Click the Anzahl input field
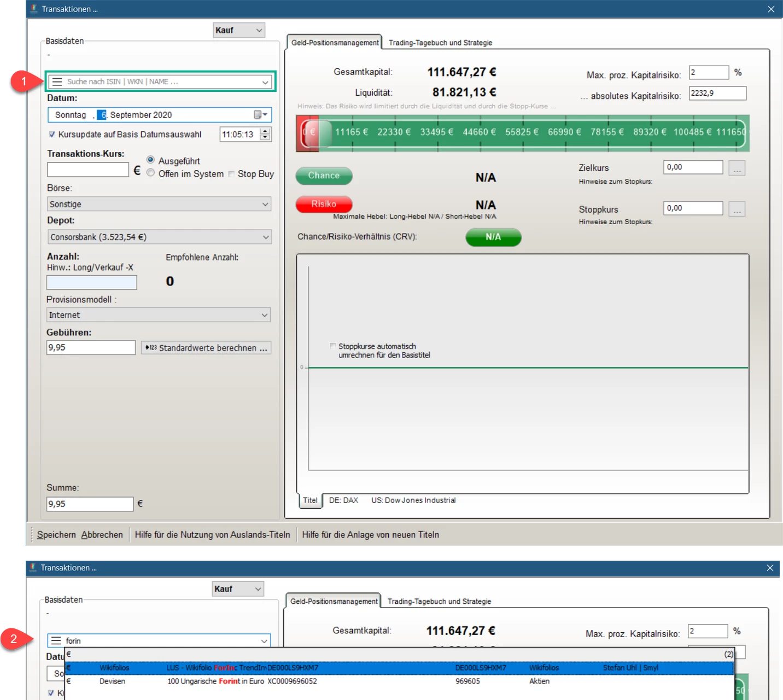The height and width of the screenshot is (700, 783). pos(92,282)
